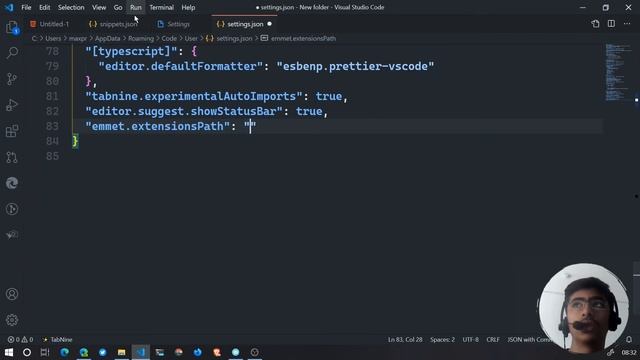
Task: Open the Terminal menu
Action: (x=161, y=7)
